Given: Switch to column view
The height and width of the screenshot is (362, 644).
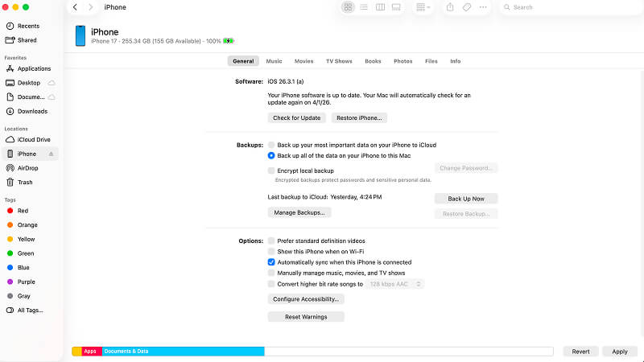Looking at the screenshot, I should 380,7.
